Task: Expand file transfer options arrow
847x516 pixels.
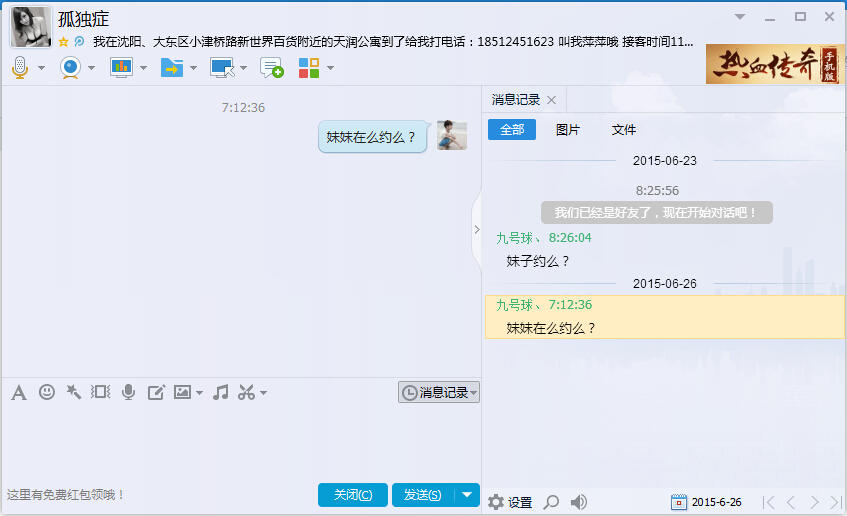Action: [193, 68]
